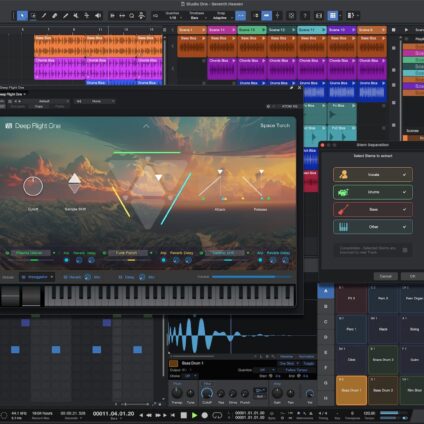
Task: Click the Stop button in transport
Action: pos(184,415)
